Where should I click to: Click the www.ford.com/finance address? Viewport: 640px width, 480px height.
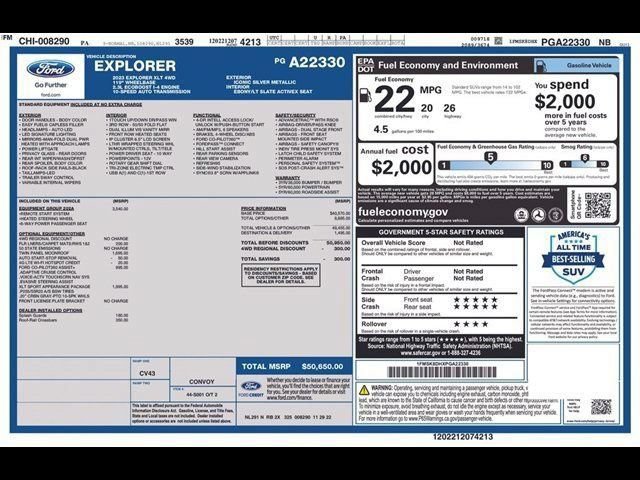point(287,398)
